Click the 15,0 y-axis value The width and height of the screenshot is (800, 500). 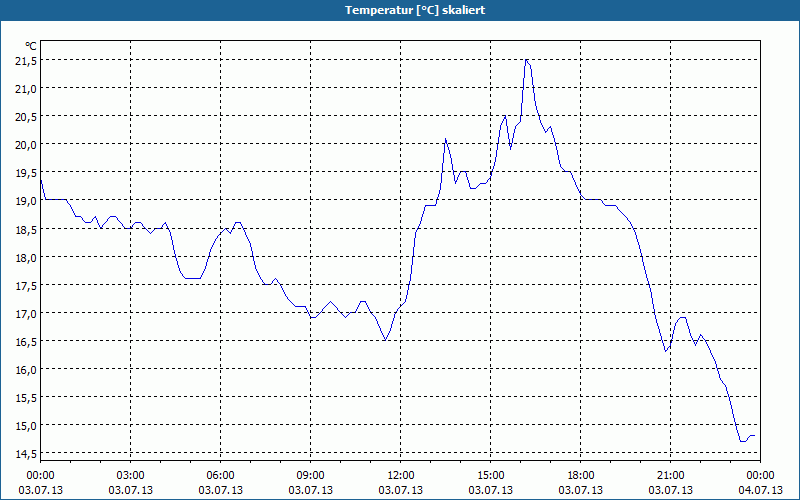click(x=26, y=426)
